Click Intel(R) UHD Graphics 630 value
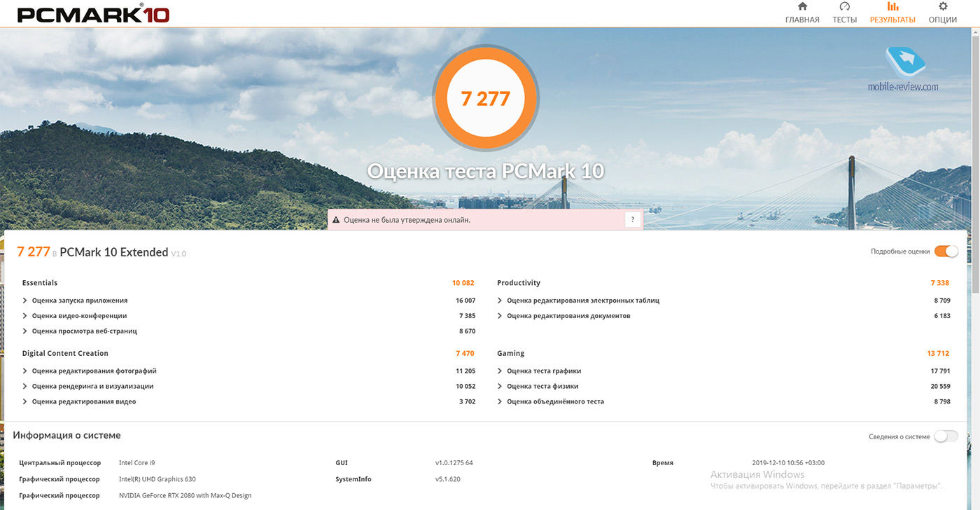This screenshot has height=510, width=980. [157, 479]
